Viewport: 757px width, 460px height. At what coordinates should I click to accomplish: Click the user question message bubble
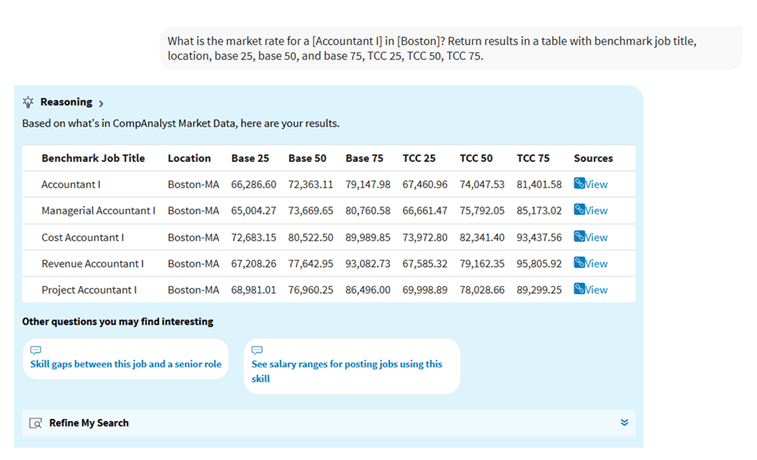point(451,48)
